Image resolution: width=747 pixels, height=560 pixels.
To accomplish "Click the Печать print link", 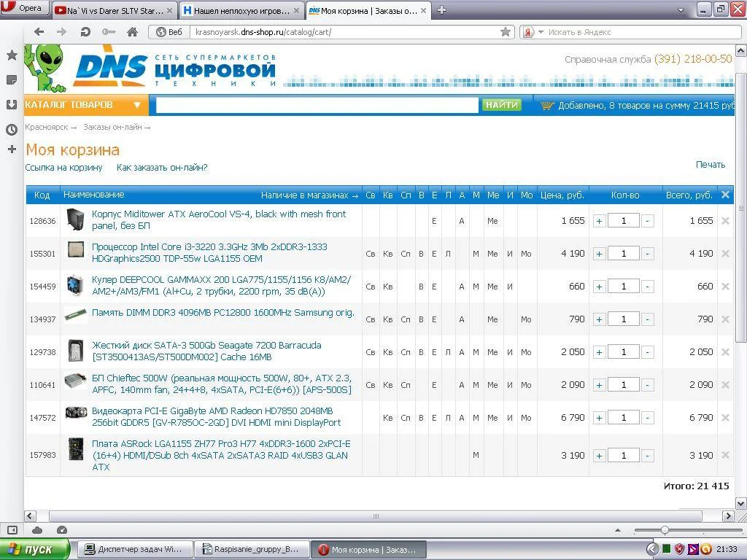I will click(711, 164).
